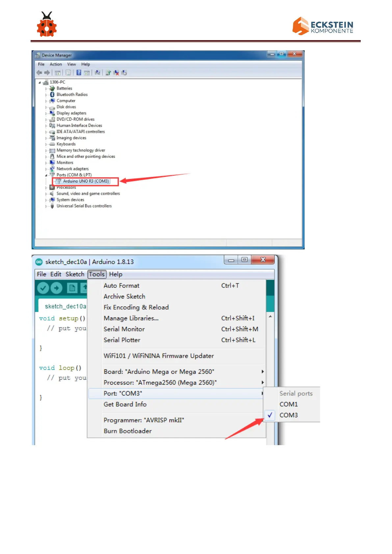The image size is (392, 554).
Task: Expand the Universal Serial Bus controllers category
Action: coord(46,206)
